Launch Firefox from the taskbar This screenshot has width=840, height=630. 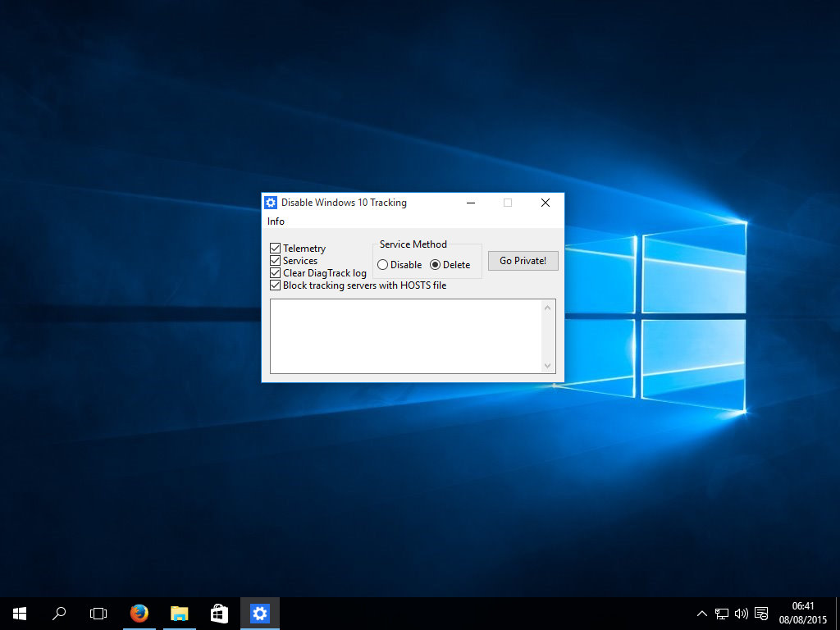[139, 613]
